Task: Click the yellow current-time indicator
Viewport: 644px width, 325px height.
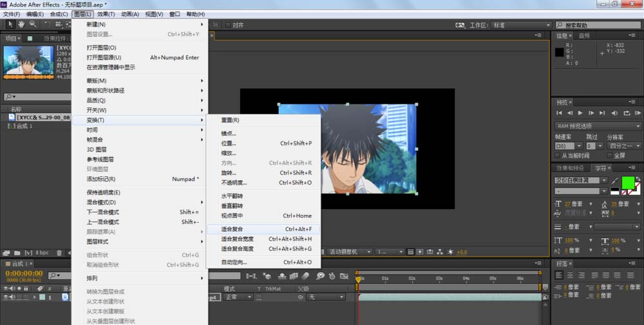Action: pos(358,279)
